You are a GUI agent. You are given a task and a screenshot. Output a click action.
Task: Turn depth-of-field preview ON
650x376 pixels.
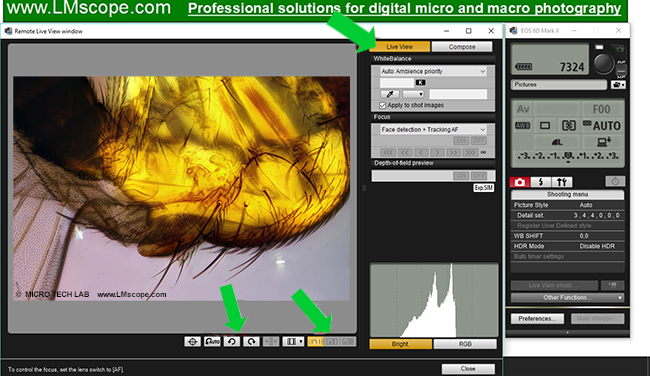click(461, 176)
